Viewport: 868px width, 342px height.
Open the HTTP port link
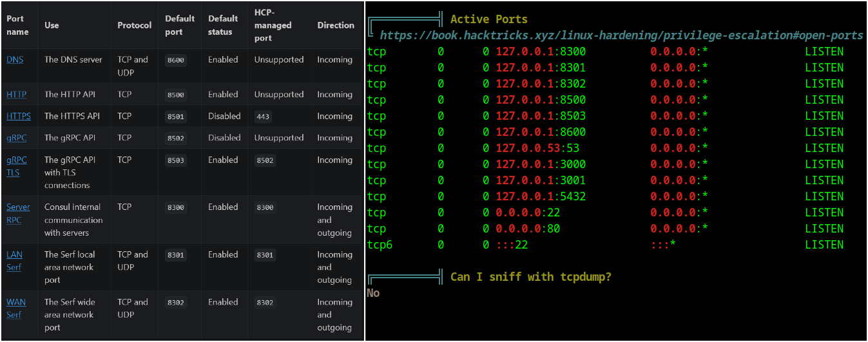pyautogui.click(x=17, y=94)
